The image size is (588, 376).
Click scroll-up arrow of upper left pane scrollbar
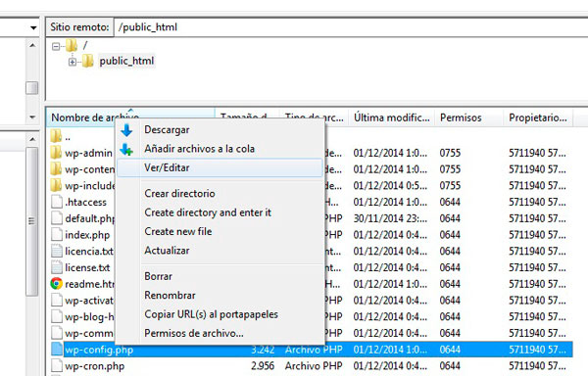(32, 45)
